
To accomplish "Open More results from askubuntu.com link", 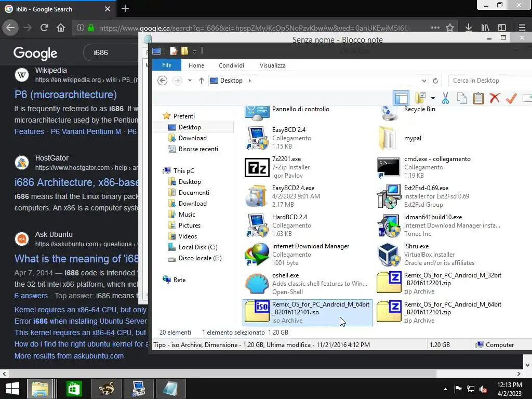I will 69,356.
